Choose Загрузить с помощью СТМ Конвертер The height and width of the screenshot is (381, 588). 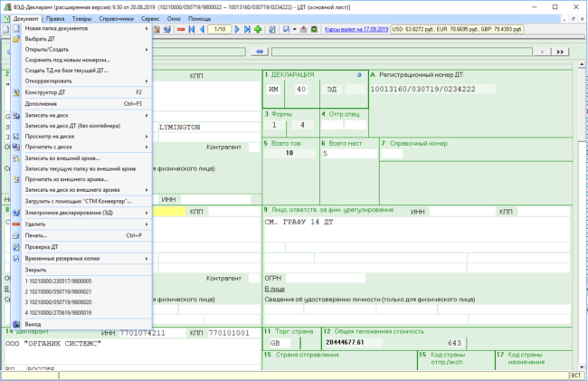tap(78, 200)
